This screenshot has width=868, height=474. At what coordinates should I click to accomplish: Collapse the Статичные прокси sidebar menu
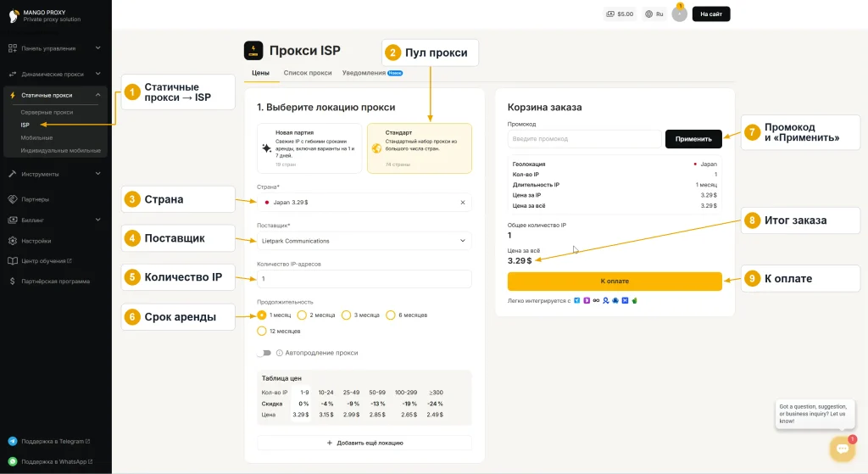55,95
